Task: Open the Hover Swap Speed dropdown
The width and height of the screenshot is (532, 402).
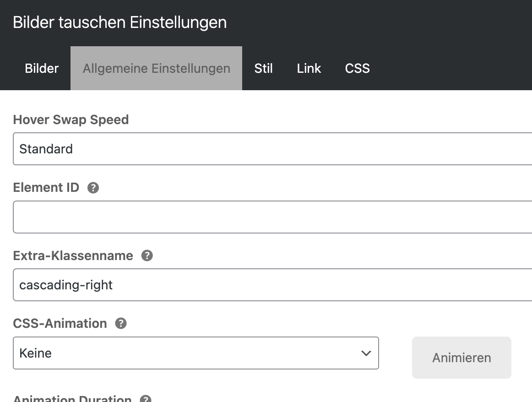Action: coord(272,149)
